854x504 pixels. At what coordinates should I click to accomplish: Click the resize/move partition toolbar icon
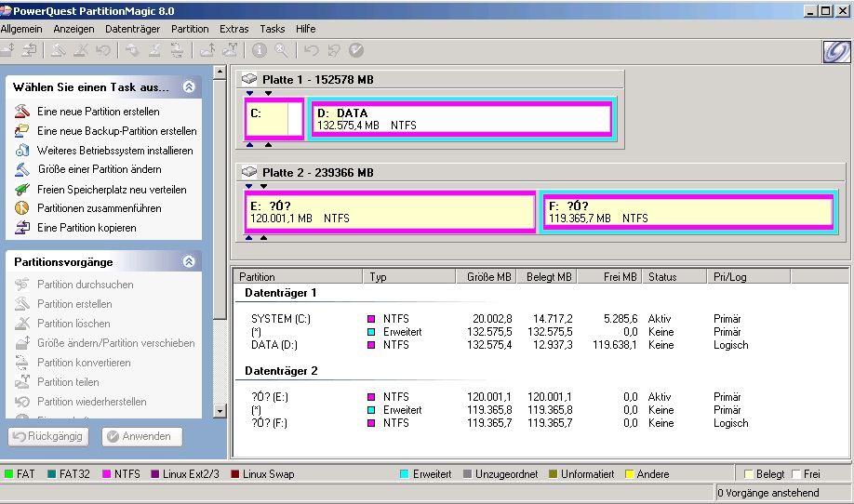coord(7,50)
